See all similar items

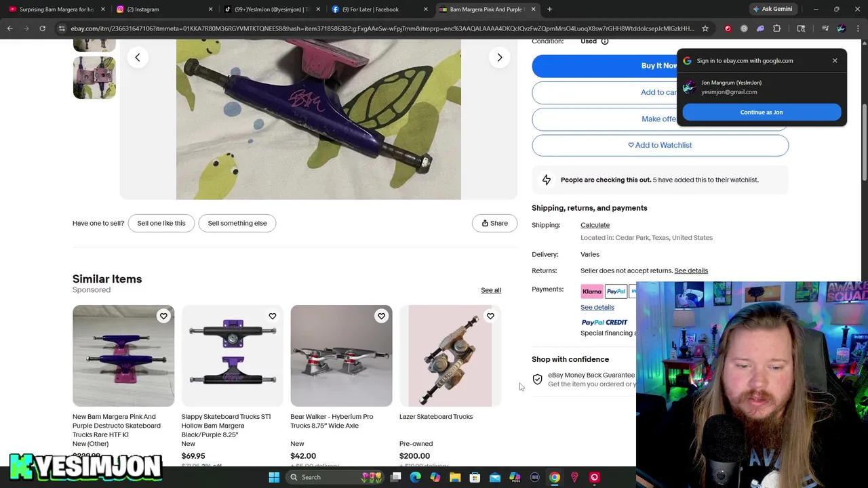point(491,290)
